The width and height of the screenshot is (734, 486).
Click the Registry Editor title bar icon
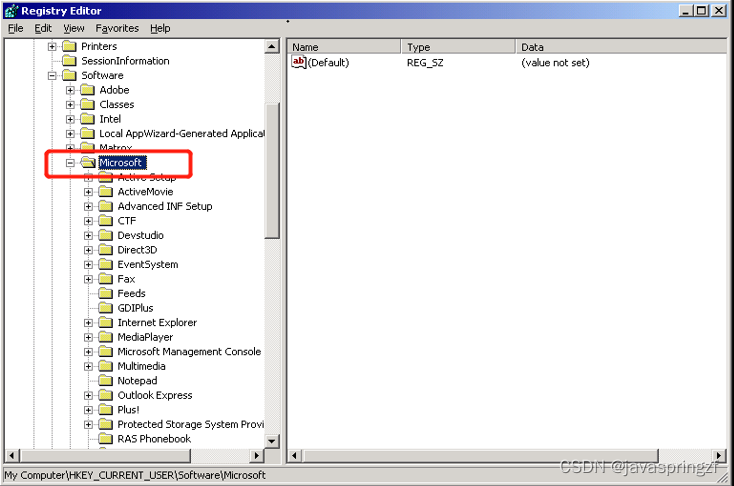12,11
